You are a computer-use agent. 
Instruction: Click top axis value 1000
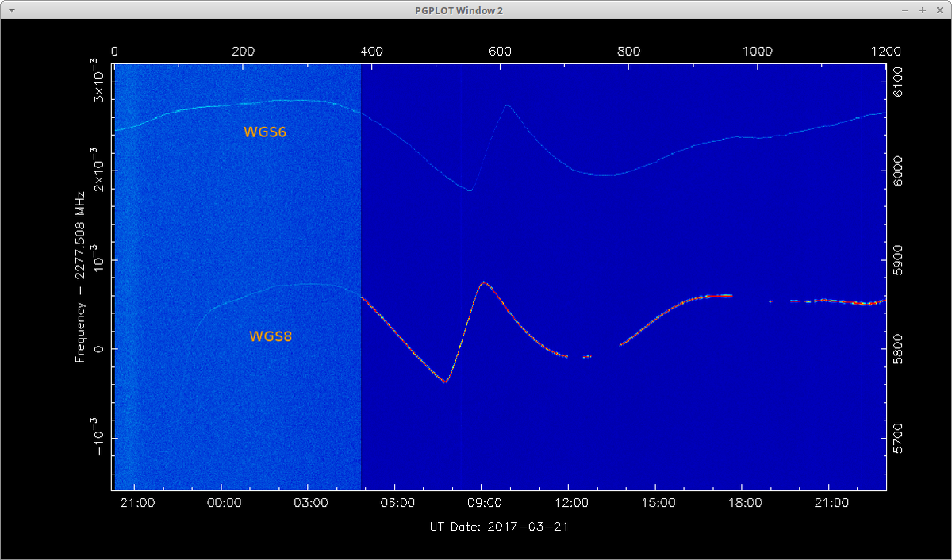coord(758,51)
